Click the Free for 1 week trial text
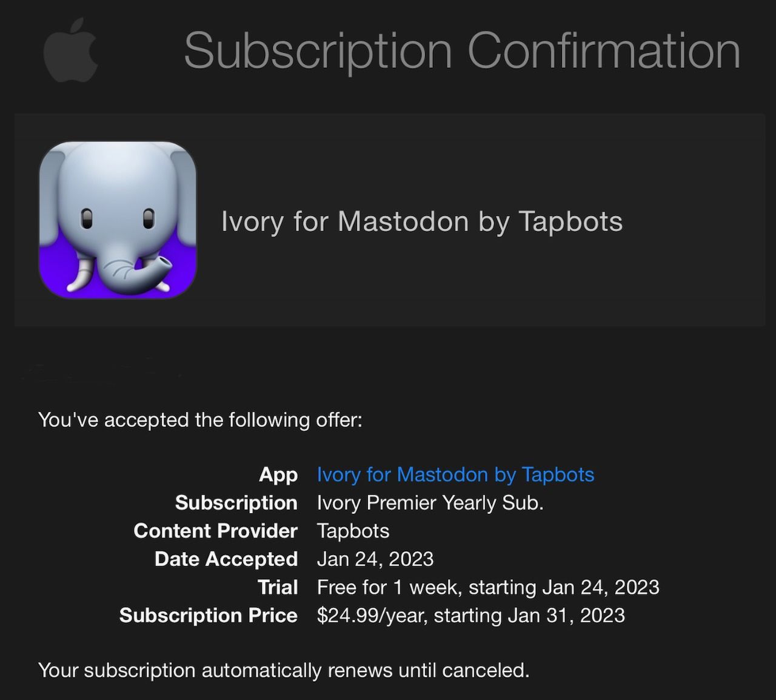Image resolution: width=776 pixels, height=700 pixels. (488, 587)
